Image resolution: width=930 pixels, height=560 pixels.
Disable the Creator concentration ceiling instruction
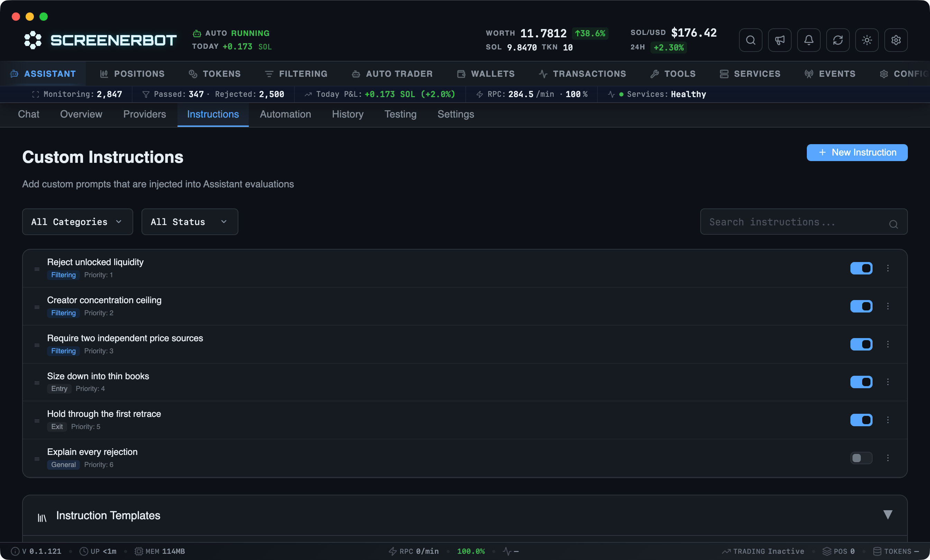pos(861,306)
